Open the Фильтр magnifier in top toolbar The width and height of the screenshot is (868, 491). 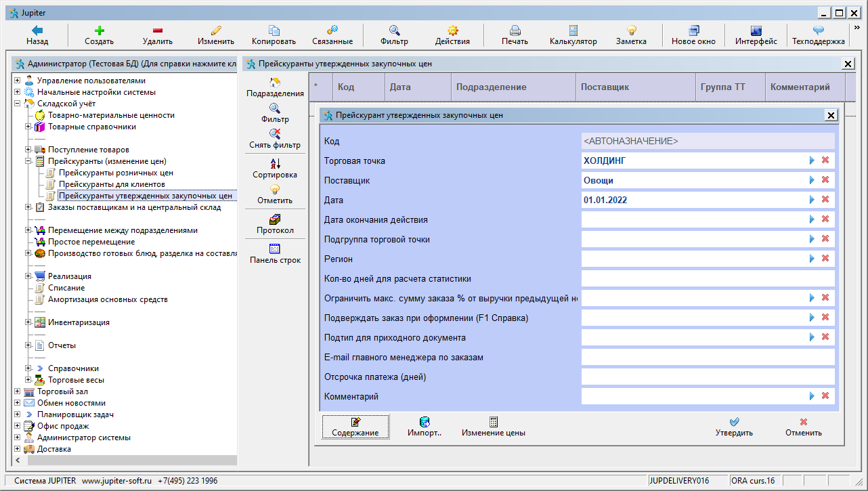[x=394, y=30]
